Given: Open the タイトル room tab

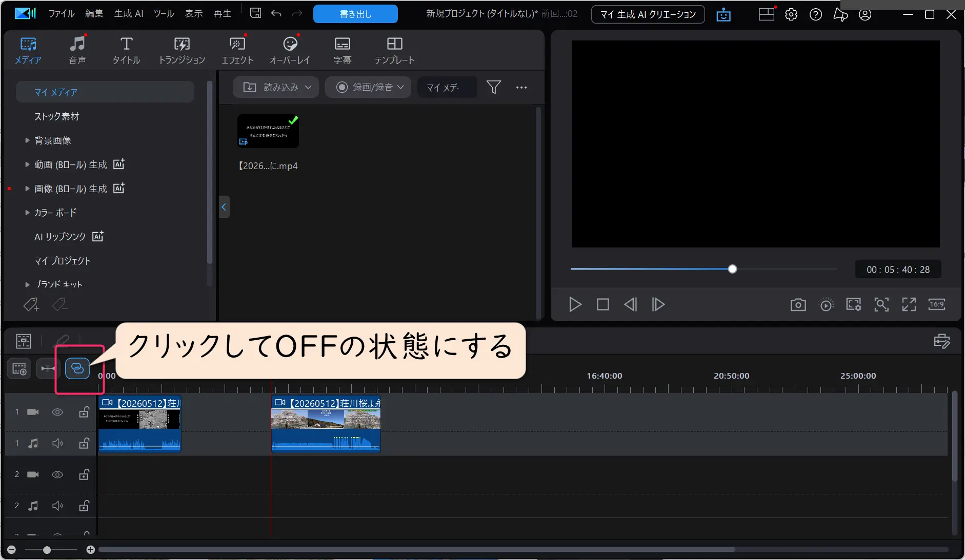Looking at the screenshot, I should [x=126, y=51].
